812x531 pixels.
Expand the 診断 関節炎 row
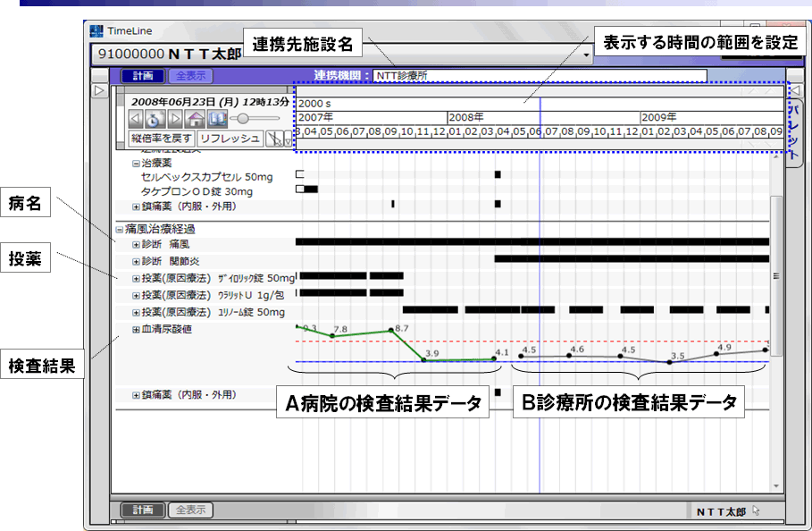pos(136,262)
